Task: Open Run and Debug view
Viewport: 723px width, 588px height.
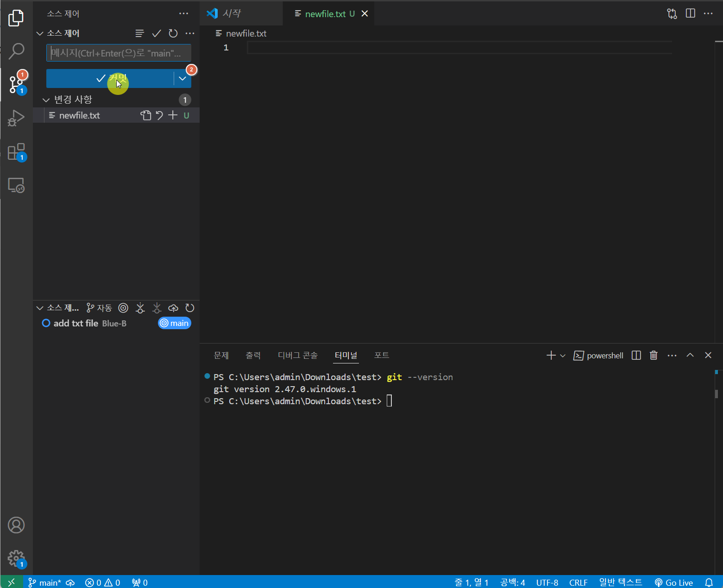Action: 16,118
